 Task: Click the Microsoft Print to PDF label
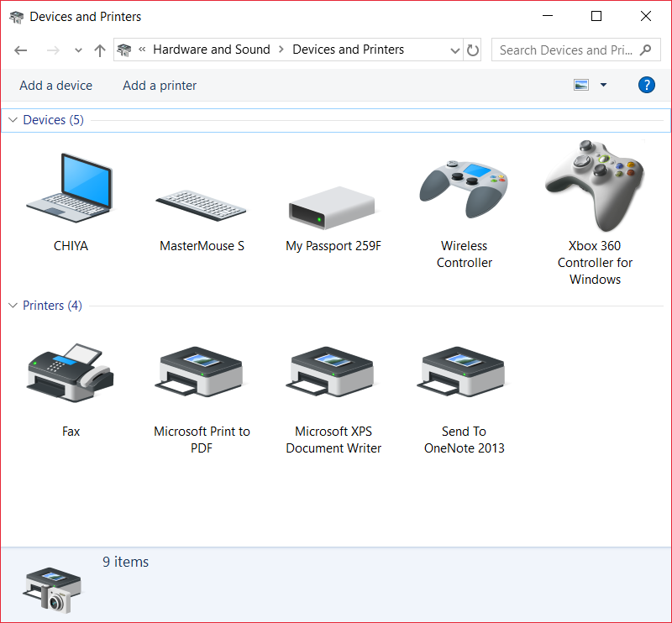pos(202,440)
